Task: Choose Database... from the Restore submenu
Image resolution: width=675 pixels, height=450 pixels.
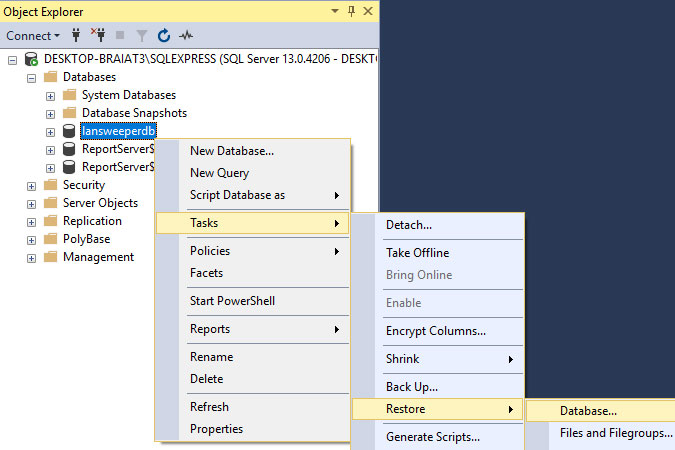Action: (x=588, y=410)
